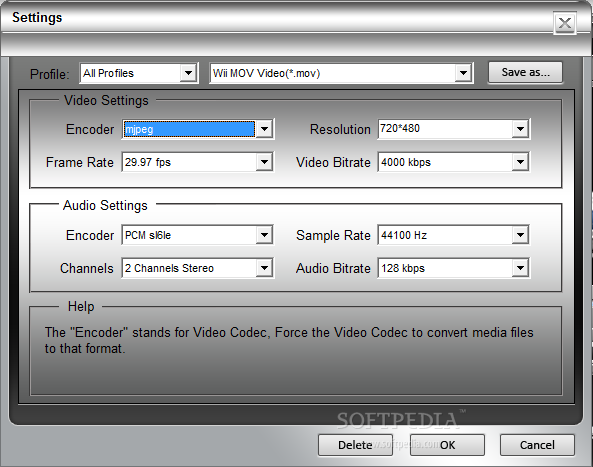593x467 pixels.
Task: Confirm settings with the OK button
Action: point(447,445)
